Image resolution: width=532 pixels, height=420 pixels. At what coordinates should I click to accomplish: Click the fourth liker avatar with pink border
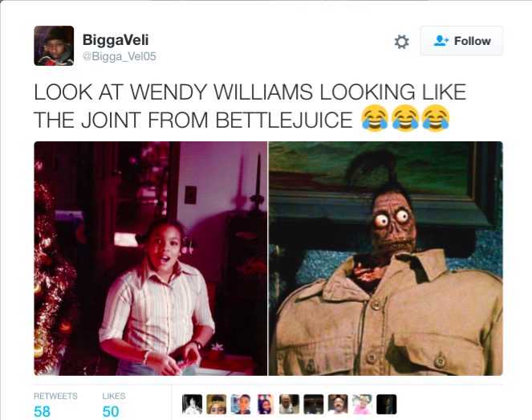265,404
